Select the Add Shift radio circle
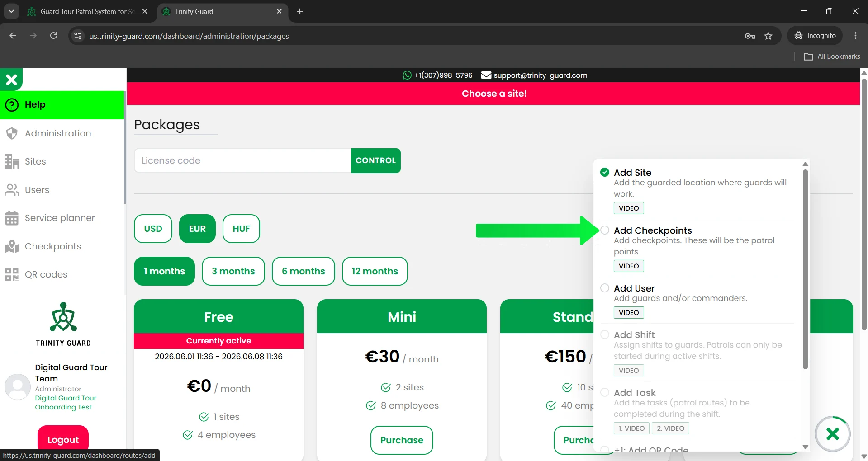Viewport: 868px width, 461px height. (x=605, y=334)
